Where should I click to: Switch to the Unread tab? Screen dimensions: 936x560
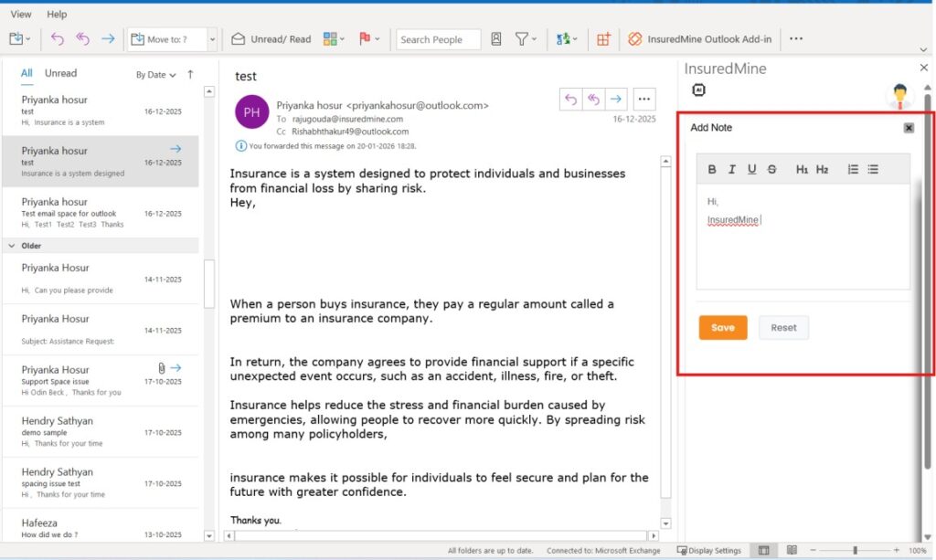(x=61, y=73)
